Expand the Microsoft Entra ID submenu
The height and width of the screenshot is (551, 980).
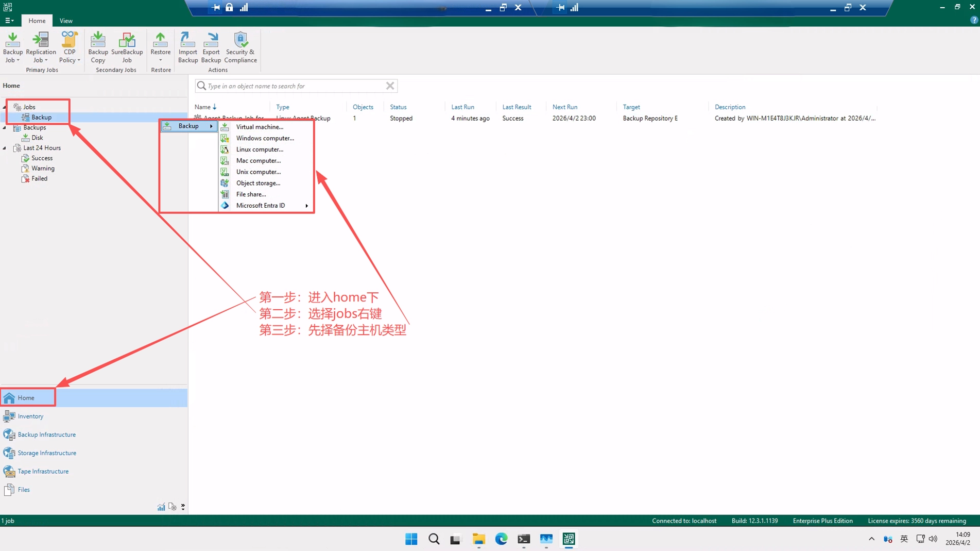[x=266, y=206]
